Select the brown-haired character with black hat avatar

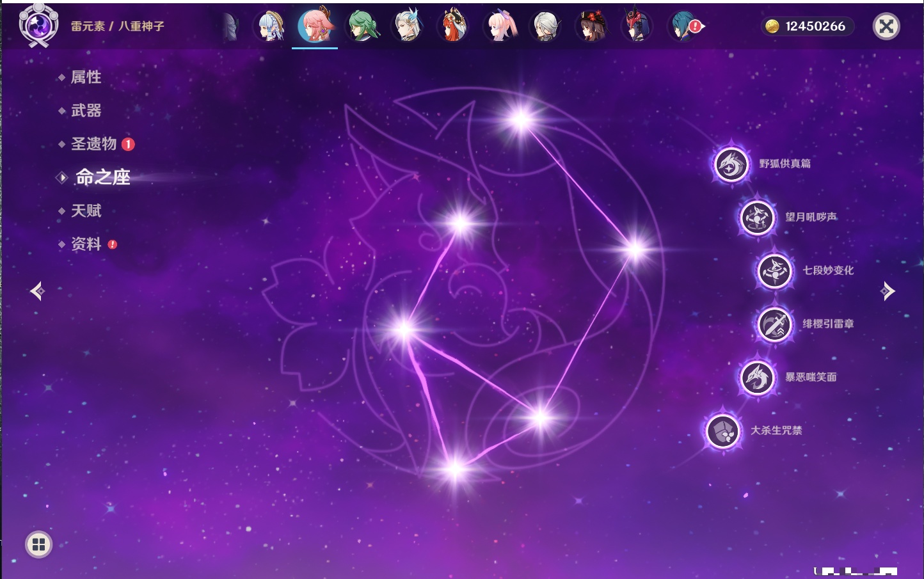pyautogui.click(x=591, y=26)
